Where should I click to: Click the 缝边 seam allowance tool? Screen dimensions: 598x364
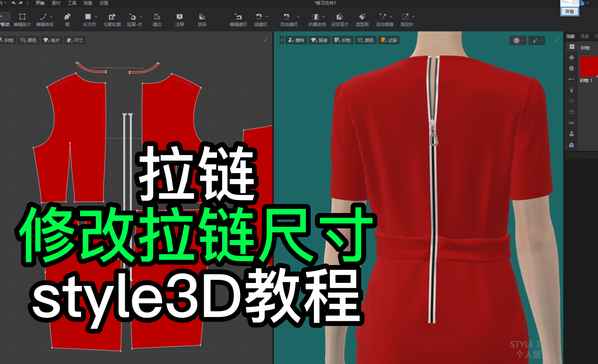coord(157,20)
